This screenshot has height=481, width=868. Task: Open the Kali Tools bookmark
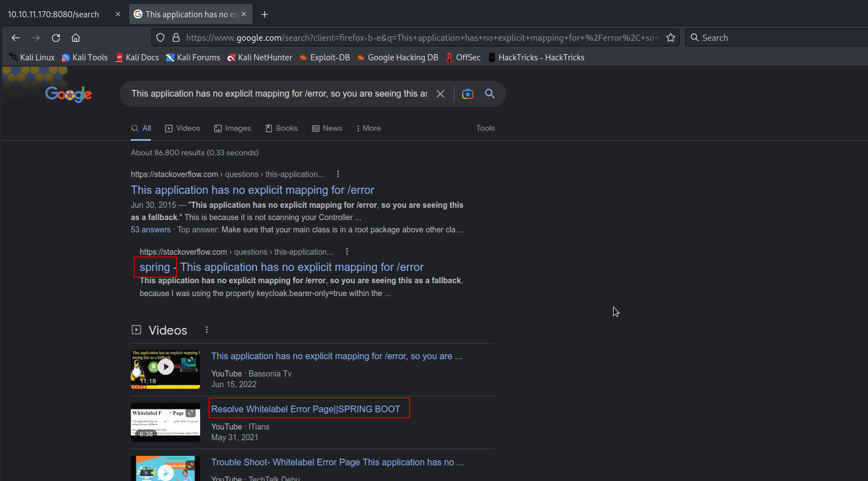point(84,58)
